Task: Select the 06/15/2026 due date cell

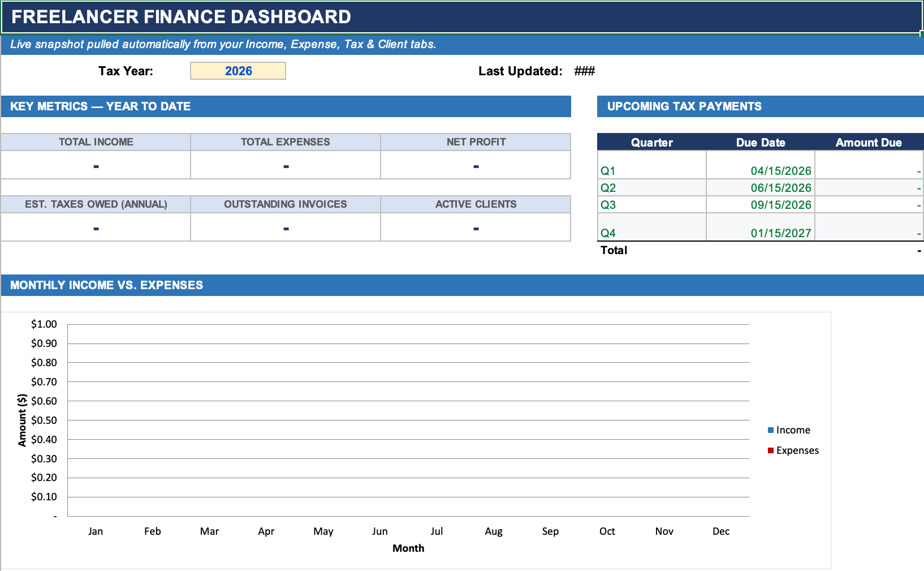Action: [761, 188]
